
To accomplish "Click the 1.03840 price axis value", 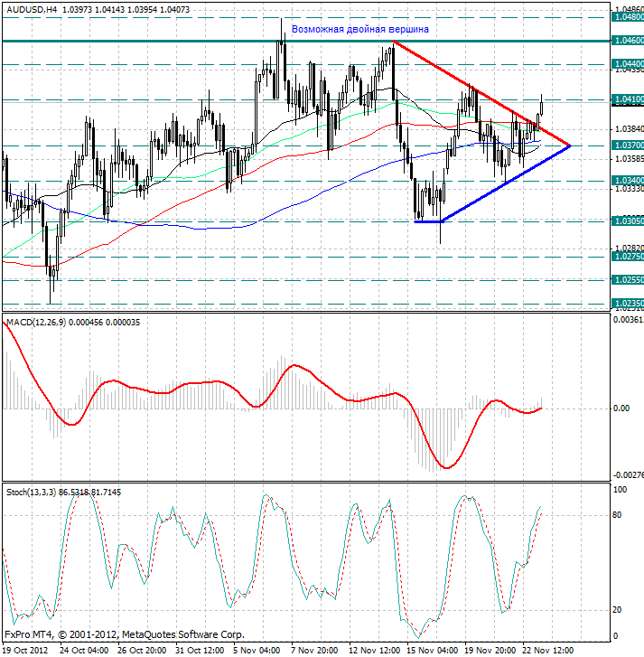I will (x=629, y=129).
